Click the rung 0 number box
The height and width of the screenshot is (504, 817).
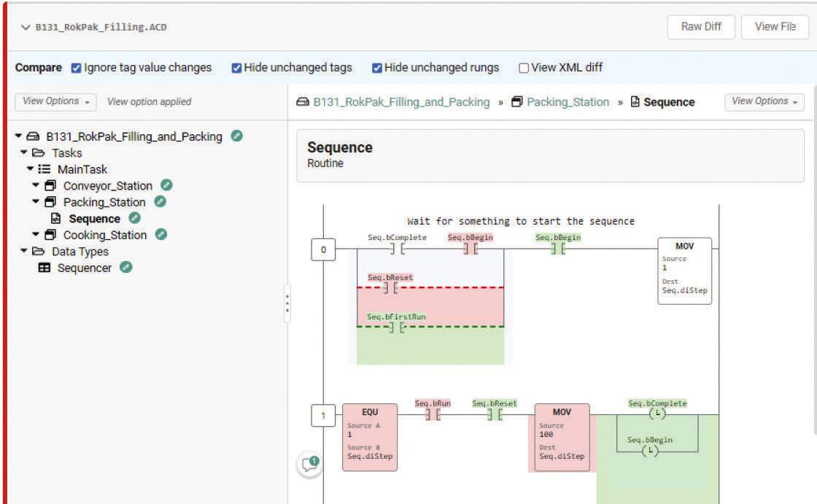(323, 251)
